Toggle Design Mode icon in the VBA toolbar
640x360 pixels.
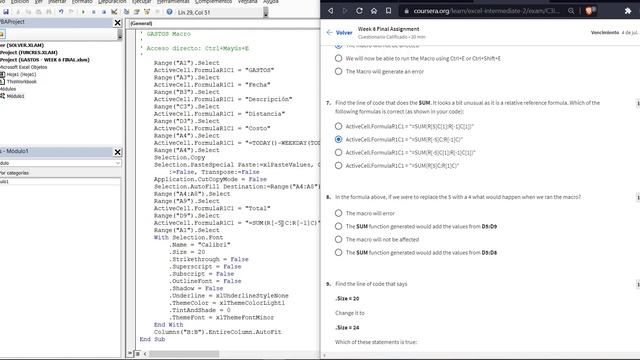(x=114, y=12)
